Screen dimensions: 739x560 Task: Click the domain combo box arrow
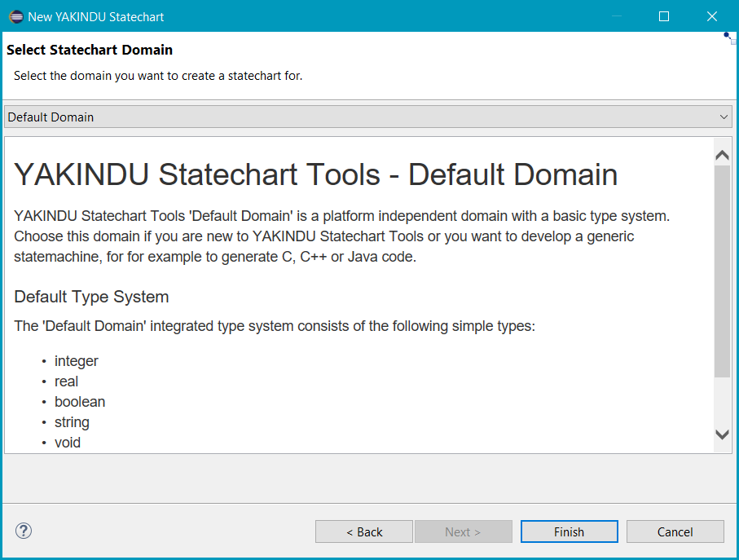point(724,117)
